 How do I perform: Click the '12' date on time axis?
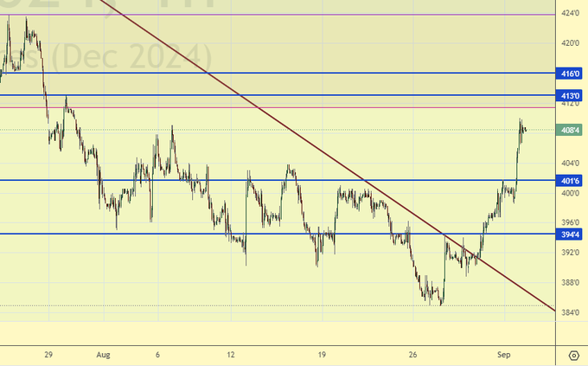(x=231, y=355)
